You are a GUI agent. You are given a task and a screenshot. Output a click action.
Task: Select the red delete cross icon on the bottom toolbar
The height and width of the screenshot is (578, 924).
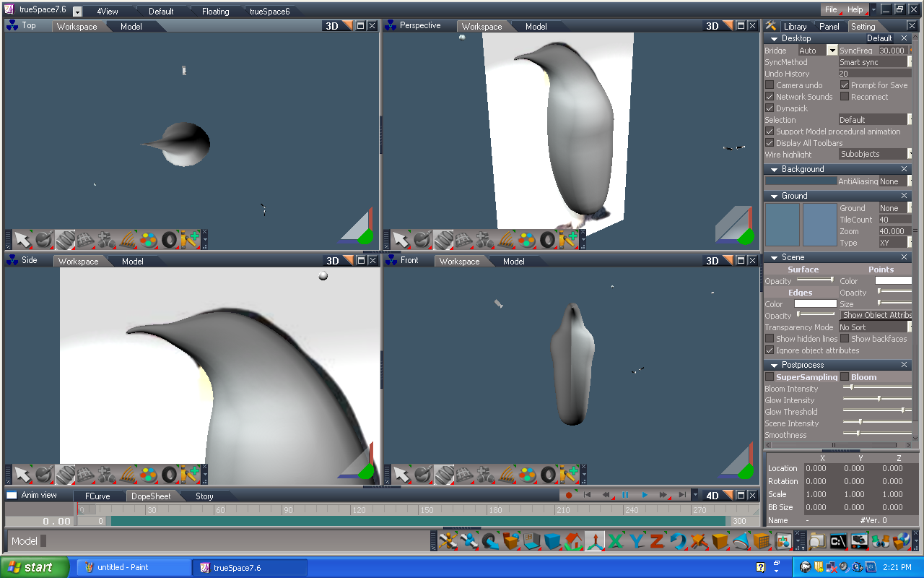point(697,540)
